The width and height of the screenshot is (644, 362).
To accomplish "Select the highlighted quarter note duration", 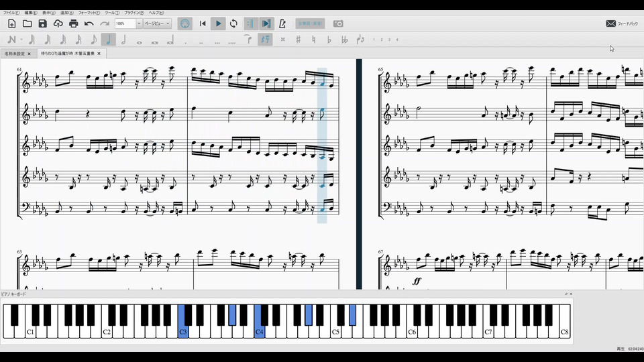I will (109, 40).
